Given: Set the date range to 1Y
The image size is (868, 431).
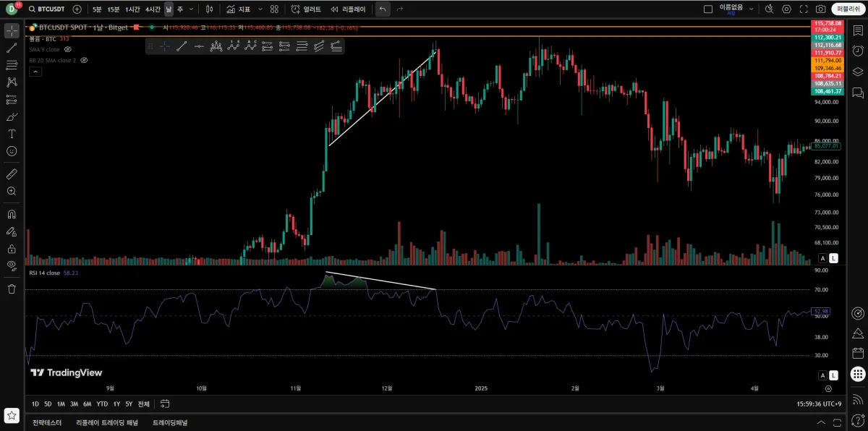Looking at the screenshot, I should pyautogui.click(x=116, y=404).
